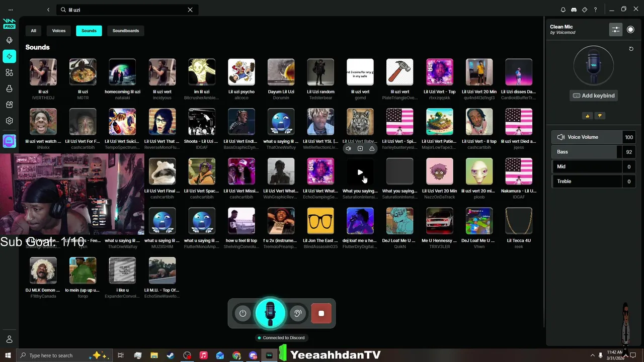Open the notifications bell icon
The width and height of the screenshot is (644, 362).
coord(563,10)
